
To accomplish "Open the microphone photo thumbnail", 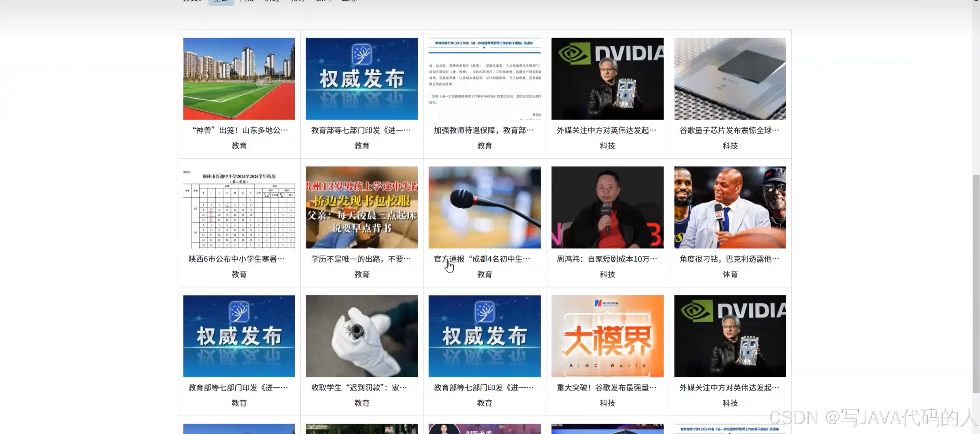I will (x=484, y=208).
